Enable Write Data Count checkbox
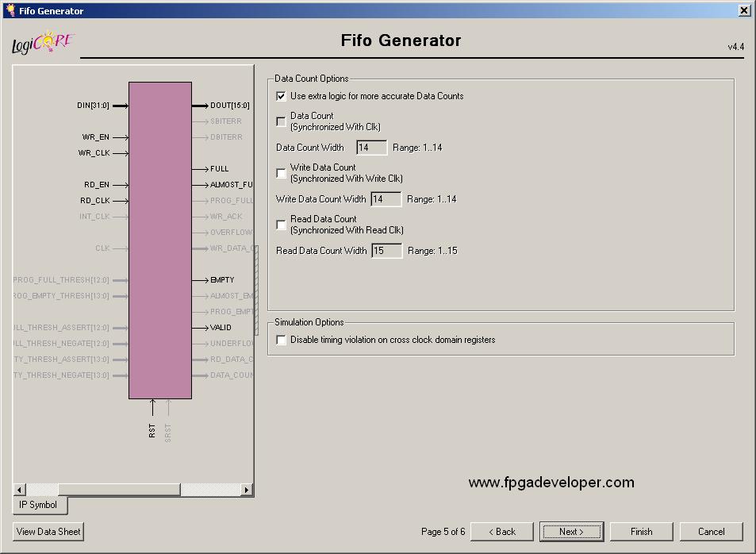 click(x=281, y=173)
